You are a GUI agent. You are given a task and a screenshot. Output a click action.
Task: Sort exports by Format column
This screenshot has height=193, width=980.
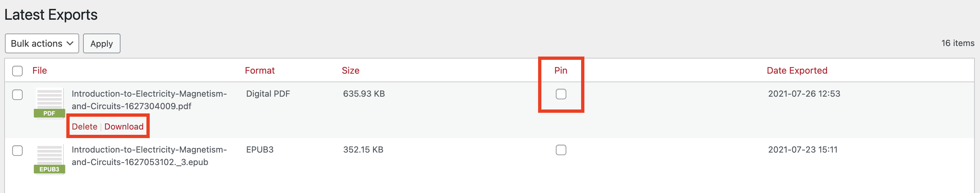[x=259, y=70]
